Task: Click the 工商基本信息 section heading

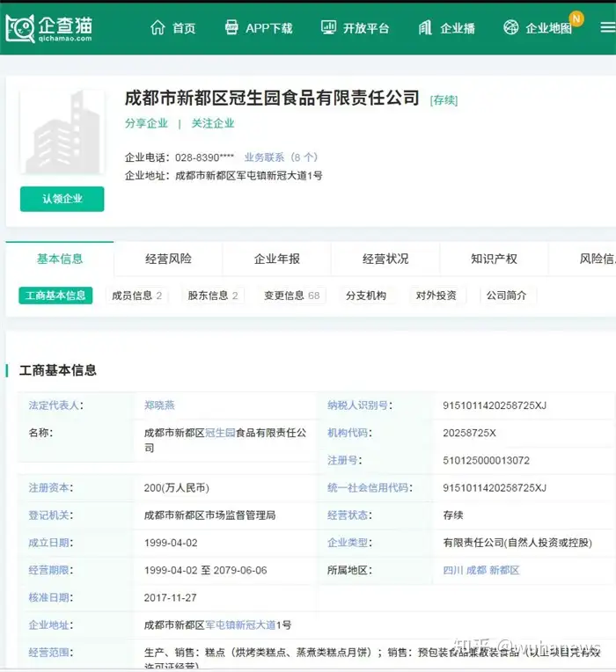Action: 57,370
